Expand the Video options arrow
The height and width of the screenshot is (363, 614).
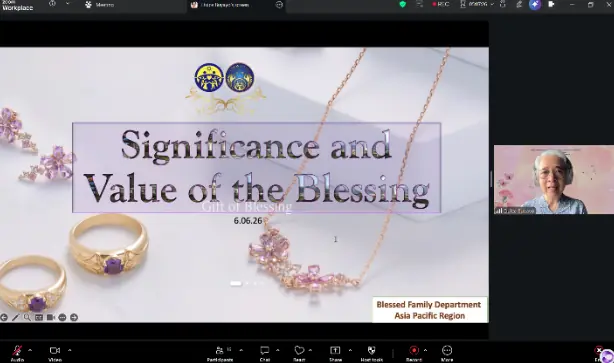coord(69,350)
